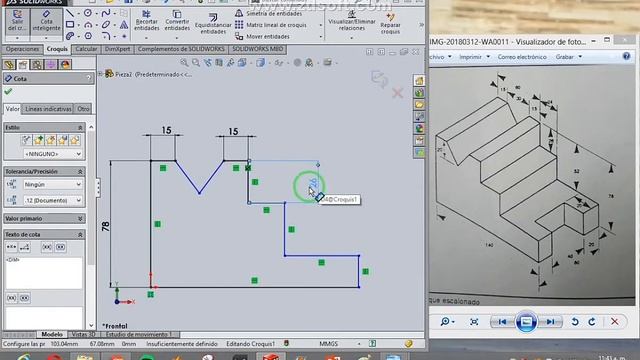Switch to SOLIDWORKS MBD tab
This screenshot has width=640, height=360.
[x=258, y=49]
